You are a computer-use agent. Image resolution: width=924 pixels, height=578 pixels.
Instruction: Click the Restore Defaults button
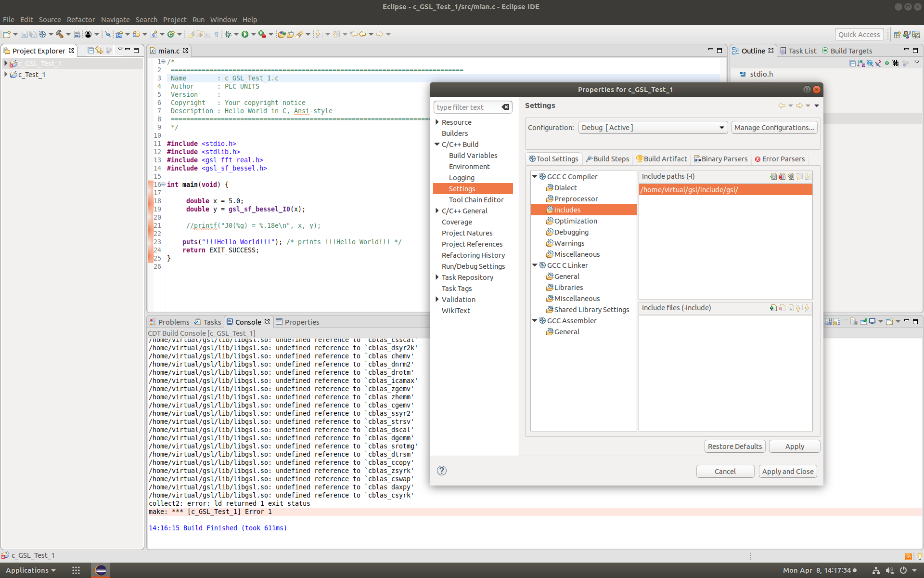735,447
